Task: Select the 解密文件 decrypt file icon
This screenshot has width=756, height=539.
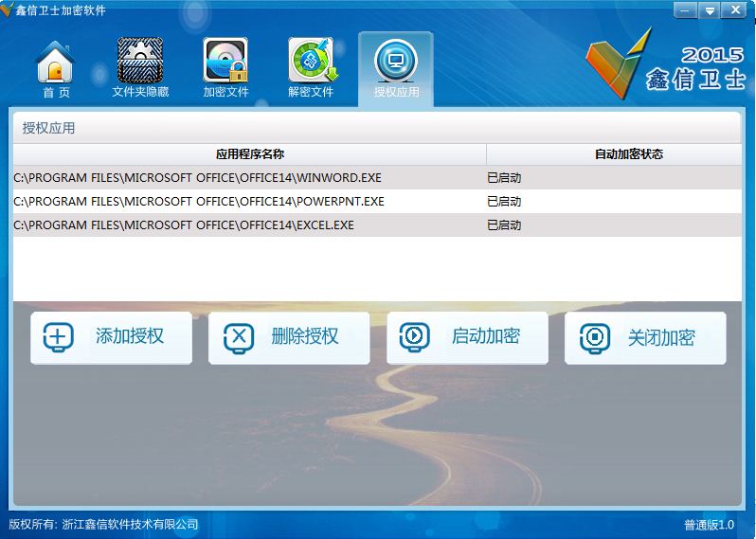Action: point(311,69)
